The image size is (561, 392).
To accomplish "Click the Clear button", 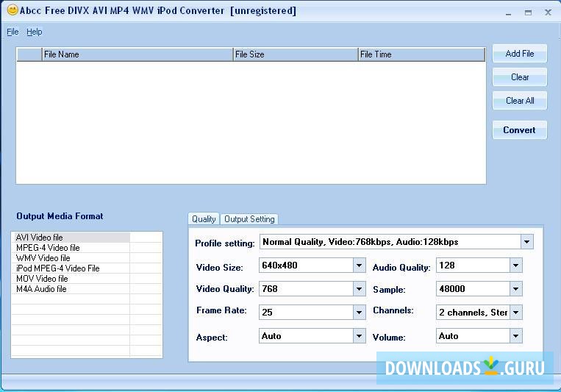I will pos(520,77).
